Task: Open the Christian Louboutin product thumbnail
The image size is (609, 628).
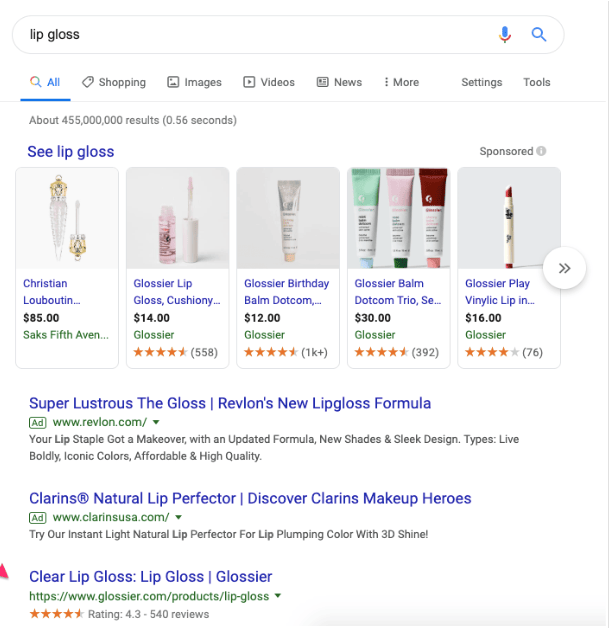Action: (x=67, y=218)
